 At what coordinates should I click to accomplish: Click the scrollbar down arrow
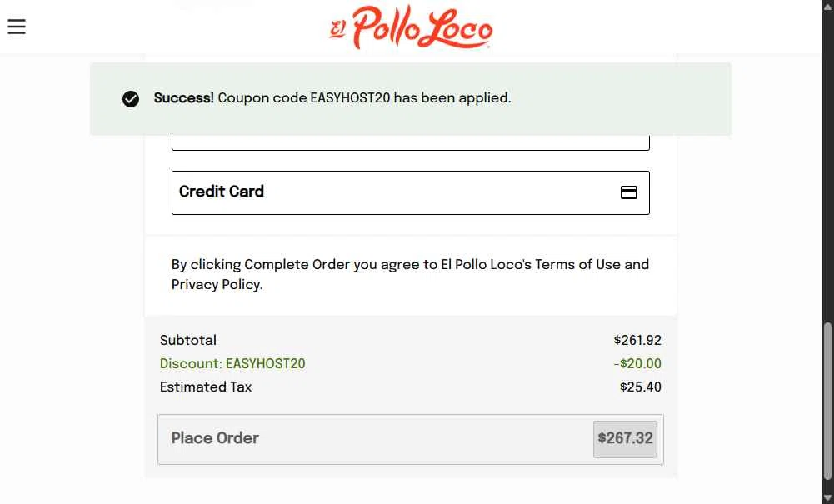(827, 497)
